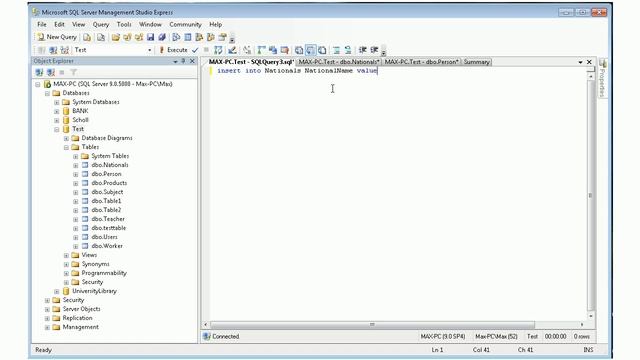The width and height of the screenshot is (640, 360).
Task: Expand the BANK database
Action: coord(57,111)
